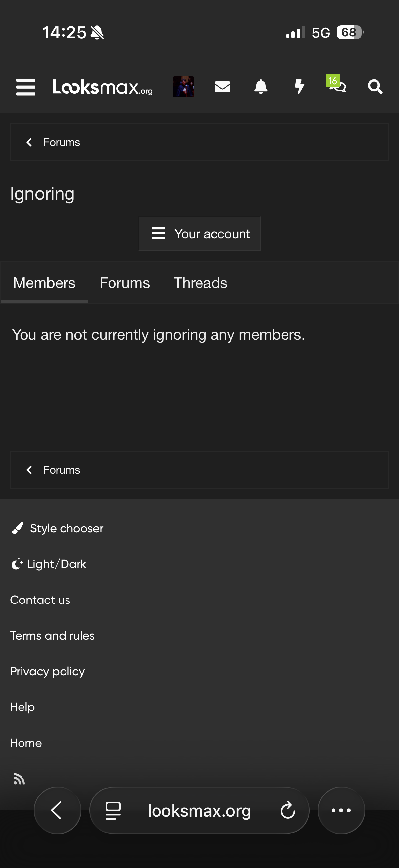Screen dimensions: 399x868
Task: Tap the looksmax.org address field
Action: [199, 810]
